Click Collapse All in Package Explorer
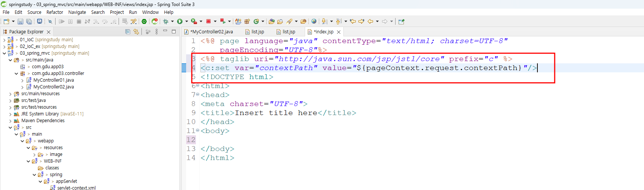Viewport: 644px width, 190px height. point(128,32)
